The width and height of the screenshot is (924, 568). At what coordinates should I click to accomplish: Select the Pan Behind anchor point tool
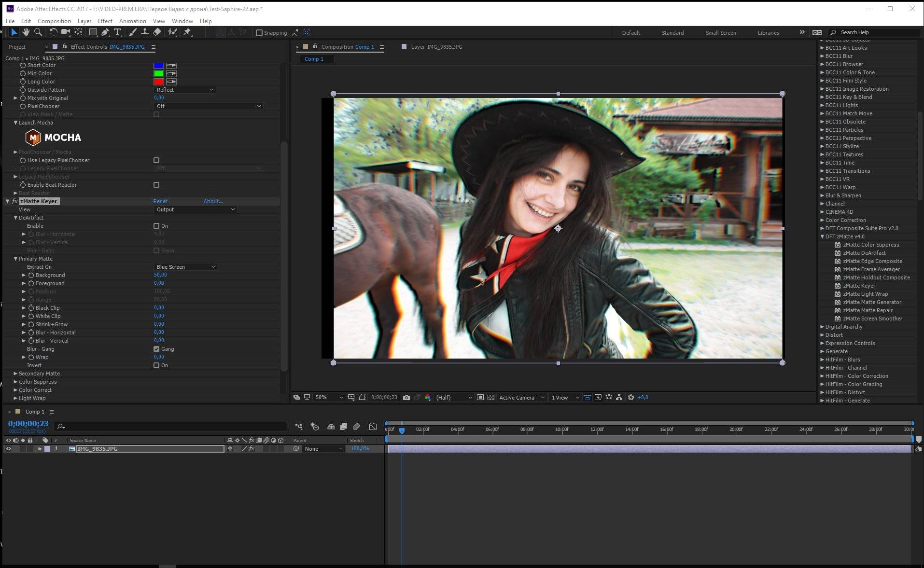click(78, 32)
